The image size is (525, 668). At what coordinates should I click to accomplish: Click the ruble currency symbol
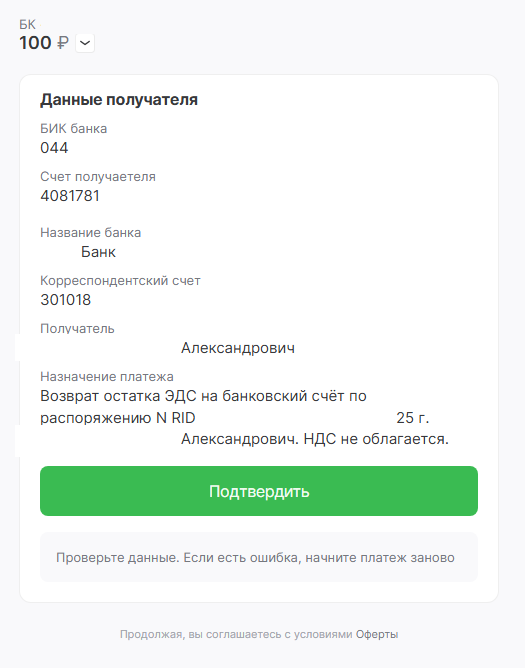(x=63, y=43)
